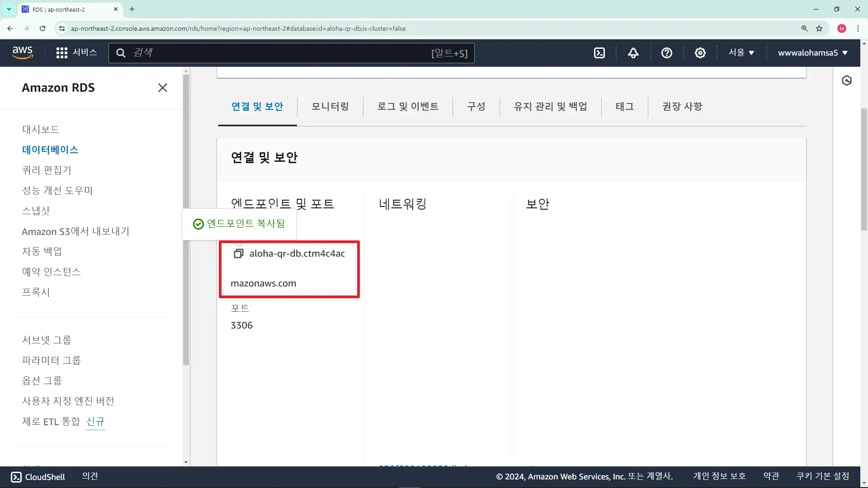The height and width of the screenshot is (488, 868).
Task: Open 파라미터 그룹 in the sidebar
Action: [x=52, y=360]
